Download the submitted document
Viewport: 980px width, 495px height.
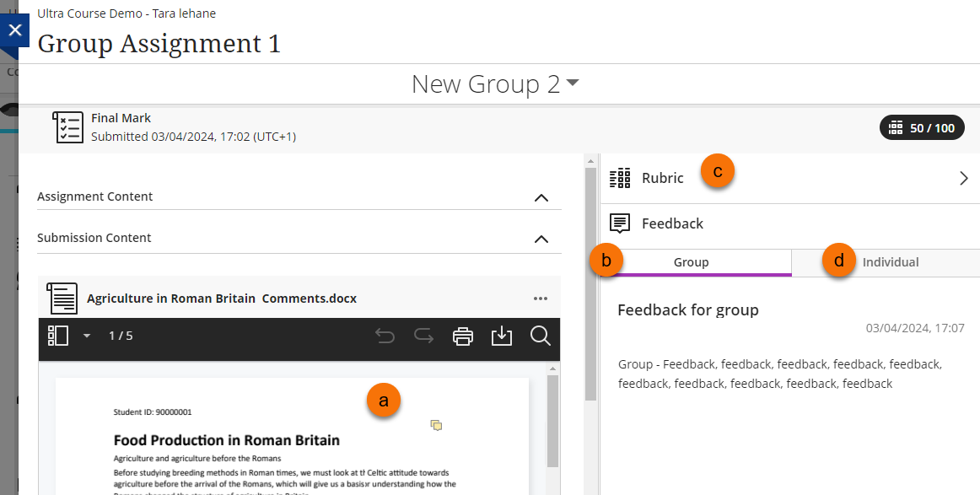tap(502, 336)
